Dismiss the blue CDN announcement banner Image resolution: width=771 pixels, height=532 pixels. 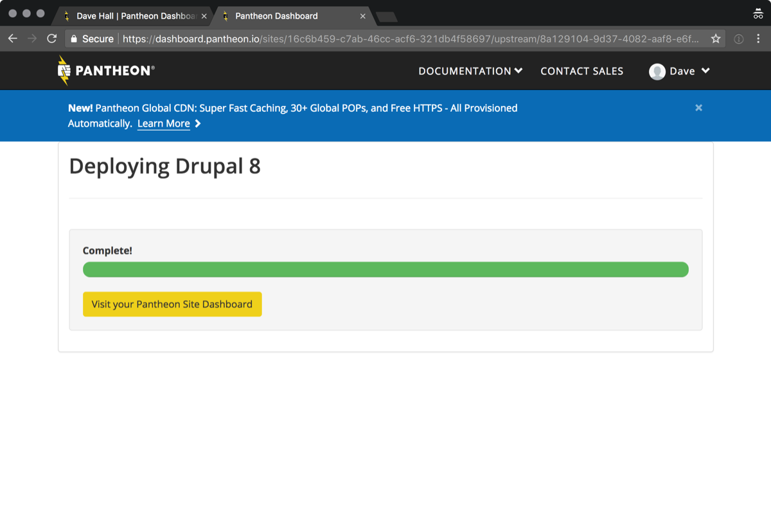(x=698, y=108)
